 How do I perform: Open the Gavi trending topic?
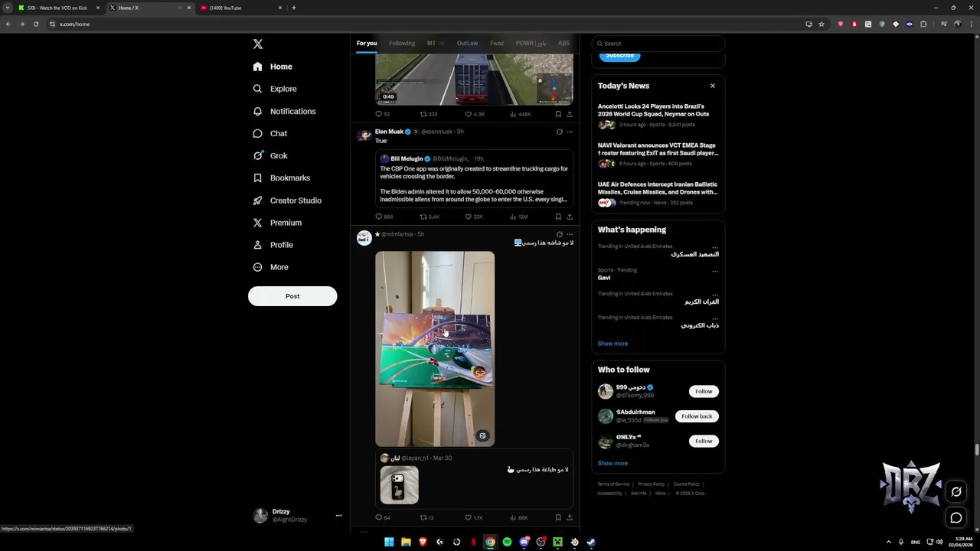click(604, 278)
